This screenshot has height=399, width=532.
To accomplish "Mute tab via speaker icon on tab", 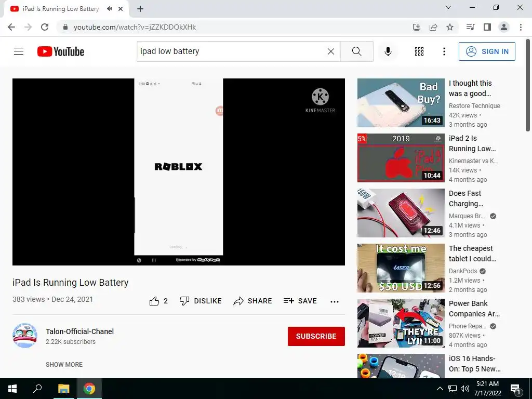I will coord(109,9).
